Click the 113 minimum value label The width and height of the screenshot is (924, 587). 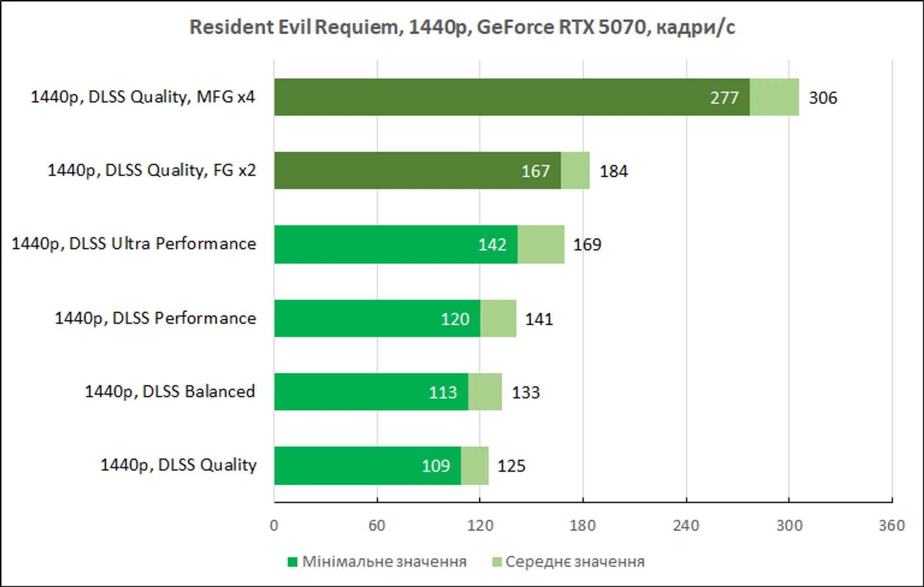(x=443, y=393)
